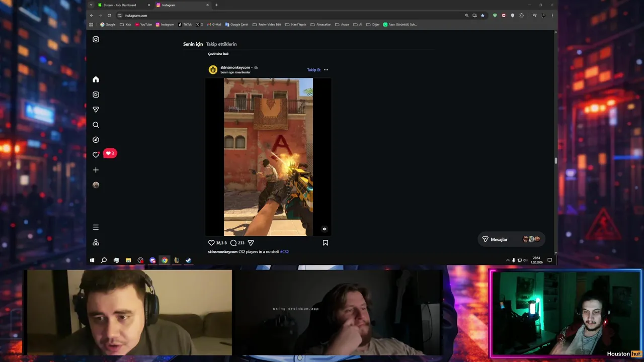Open the Windows Start button
The image size is (644, 362).
(x=92, y=260)
